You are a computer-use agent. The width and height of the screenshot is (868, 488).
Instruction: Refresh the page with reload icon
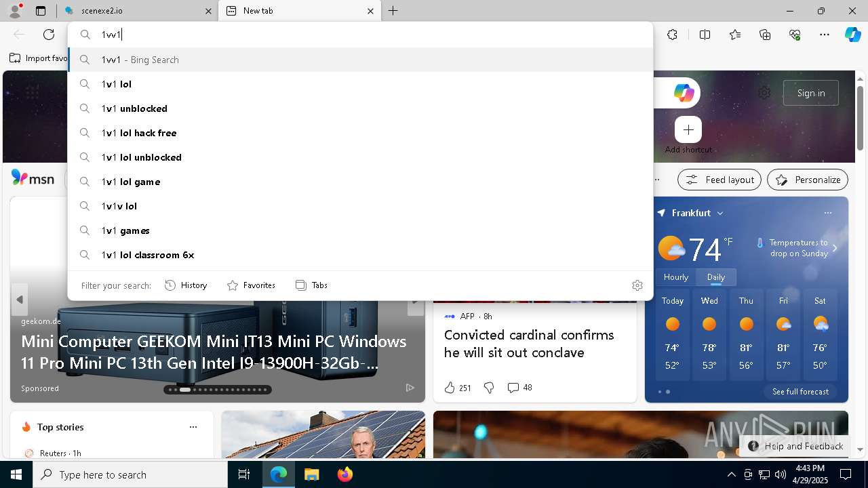[x=49, y=35]
